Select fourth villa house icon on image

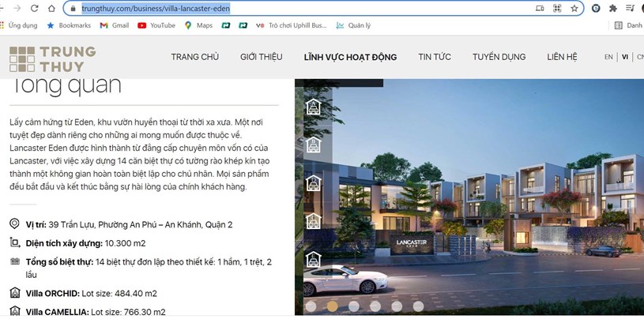[314, 221]
